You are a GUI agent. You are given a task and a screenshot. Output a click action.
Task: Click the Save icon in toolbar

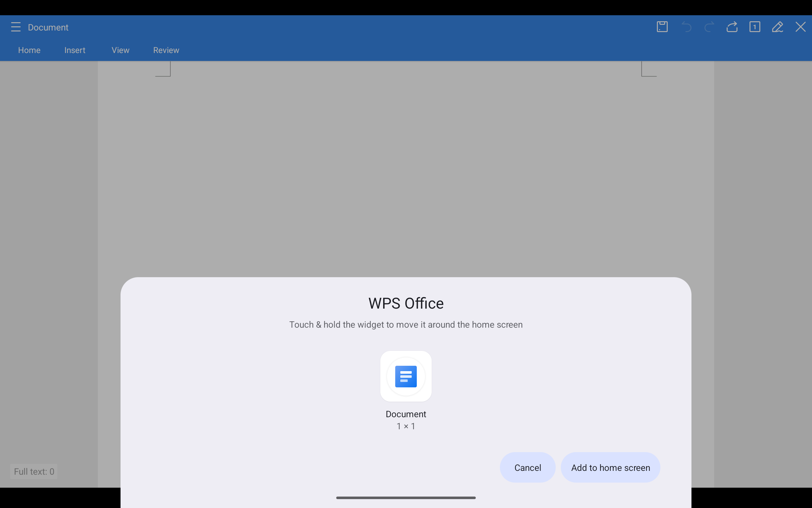662,27
